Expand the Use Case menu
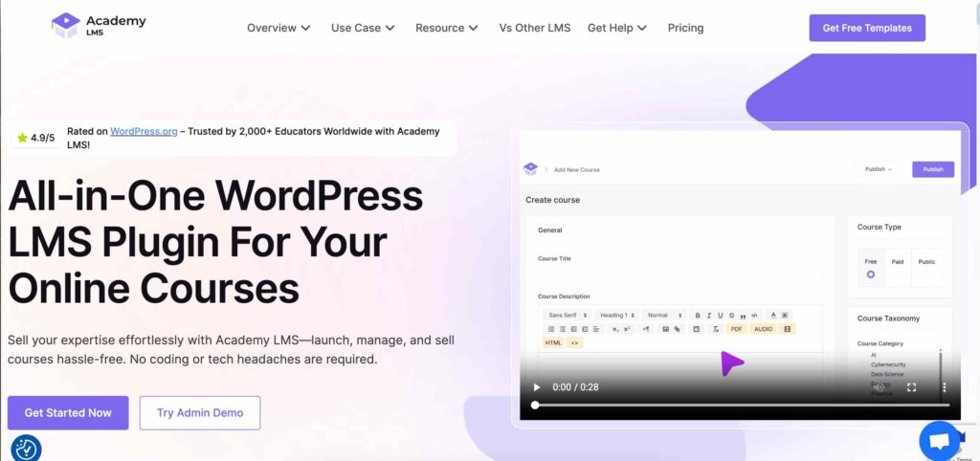 (363, 28)
